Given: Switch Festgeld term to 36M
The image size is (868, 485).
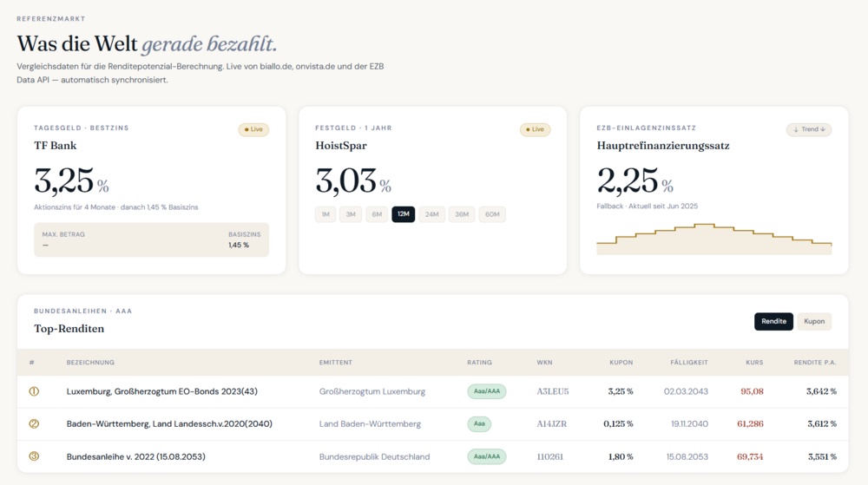Looking at the screenshot, I should tap(462, 214).
